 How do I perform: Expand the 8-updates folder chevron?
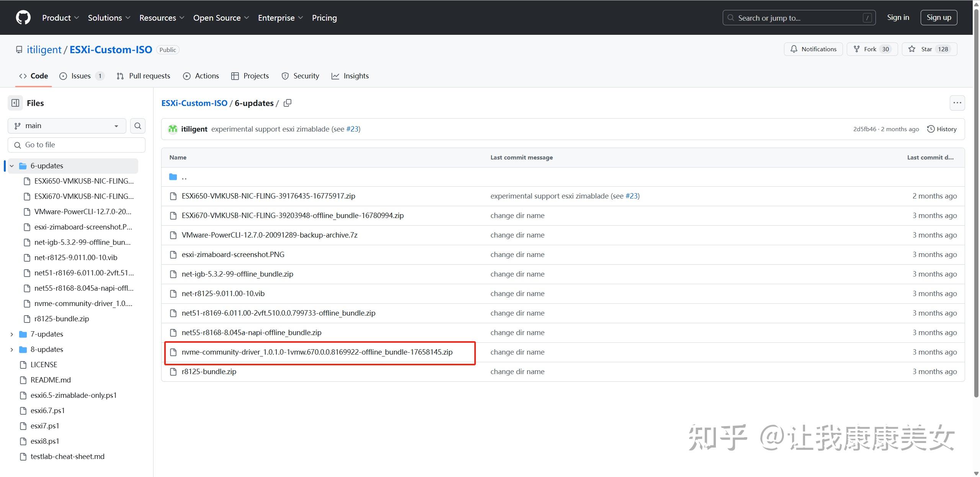tap(12, 349)
